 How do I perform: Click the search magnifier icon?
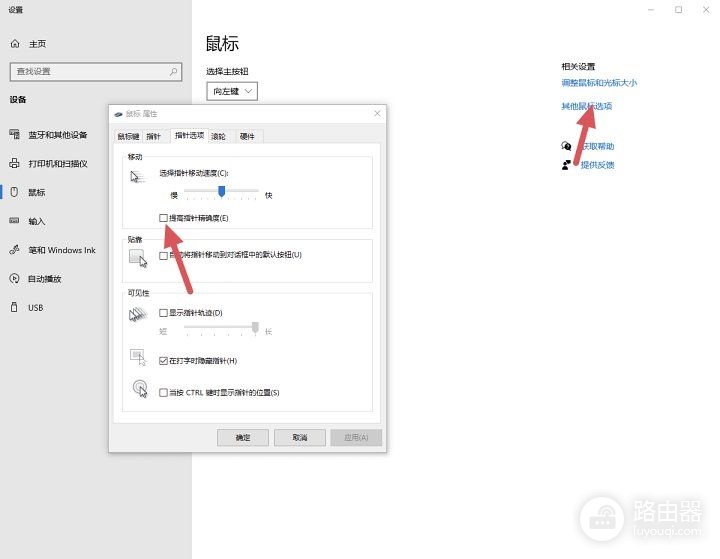point(173,72)
